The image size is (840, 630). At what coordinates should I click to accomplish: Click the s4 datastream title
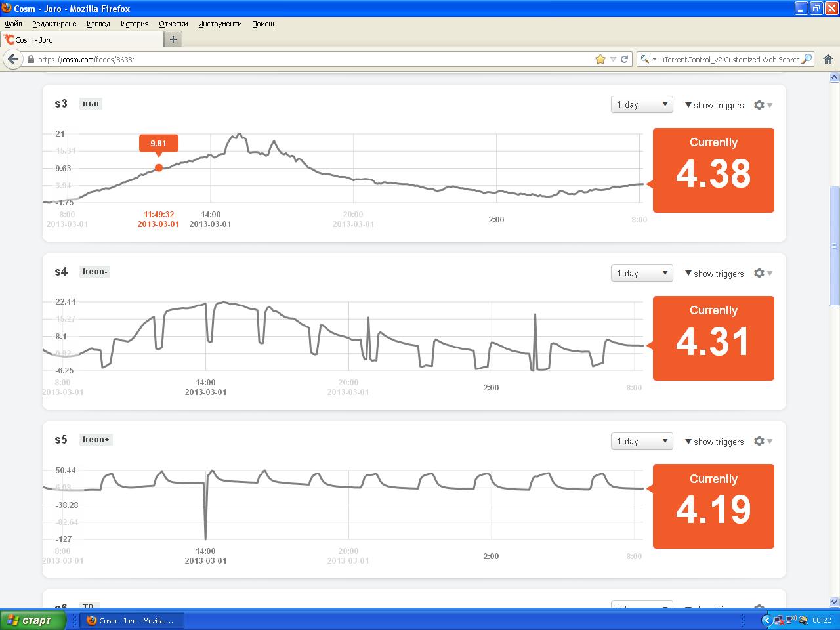[x=61, y=272]
